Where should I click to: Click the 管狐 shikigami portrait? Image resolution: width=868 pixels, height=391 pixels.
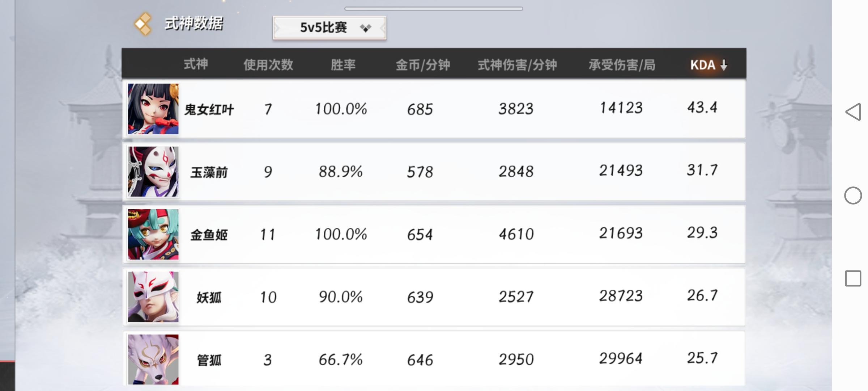click(x=153, y=359)
